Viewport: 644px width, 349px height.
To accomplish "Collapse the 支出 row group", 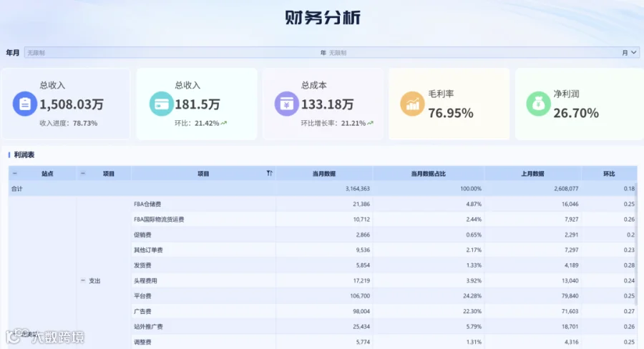I will pyautogui.click(x=83, y=281).
